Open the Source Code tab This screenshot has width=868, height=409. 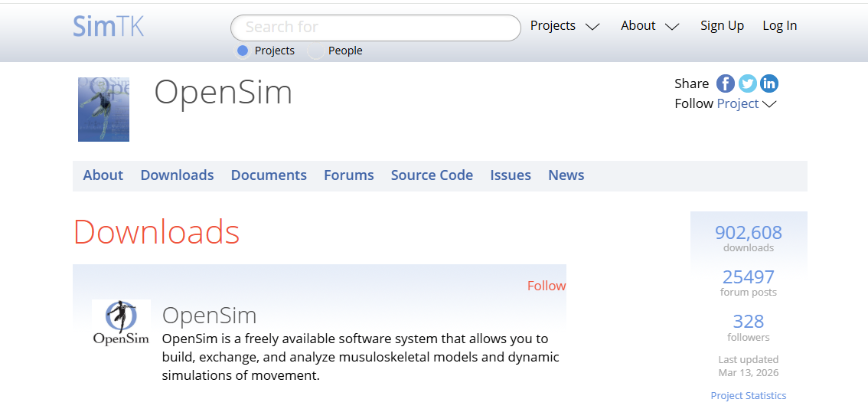tap(432, 175)
